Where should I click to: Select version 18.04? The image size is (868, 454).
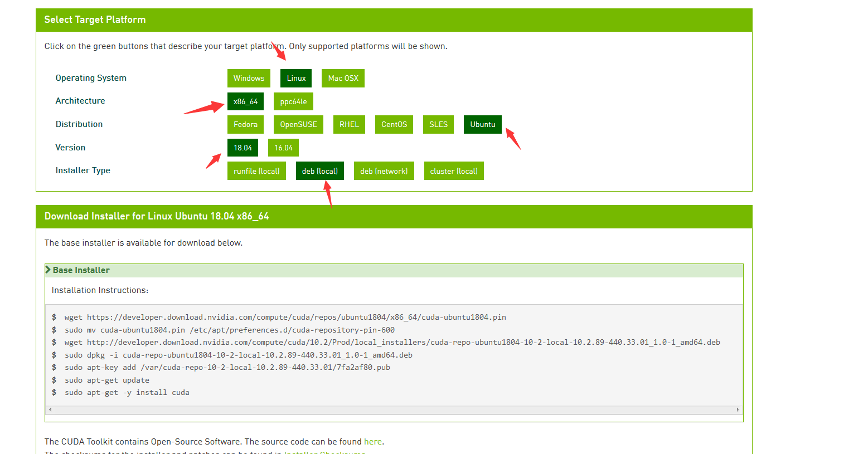(x=243, y=148)
